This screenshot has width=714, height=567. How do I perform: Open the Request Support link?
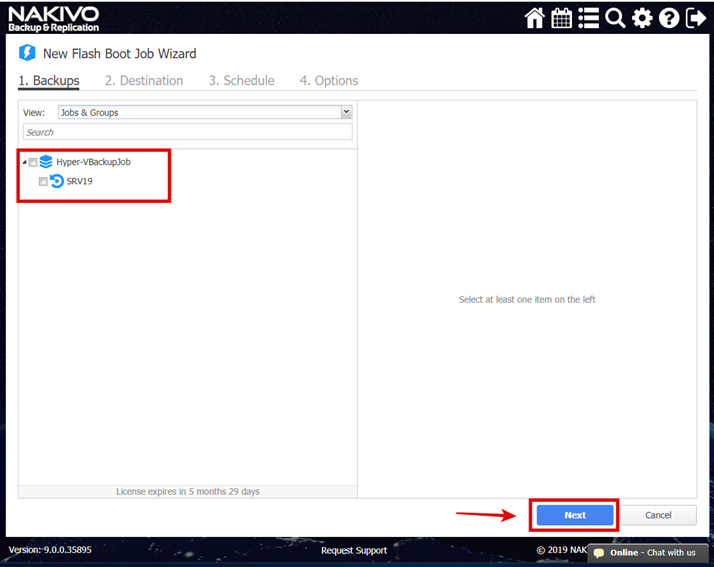click(354, 550)
